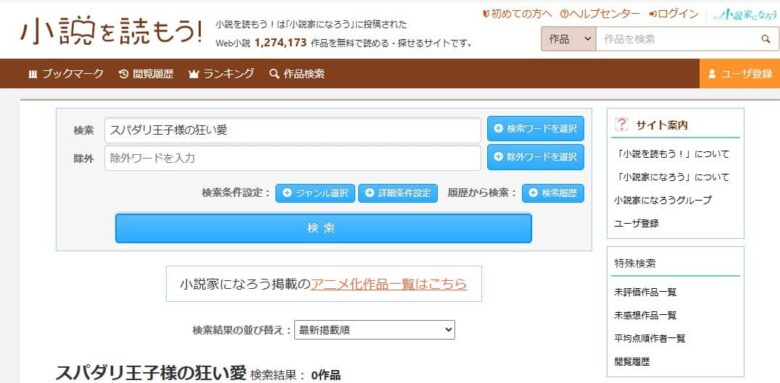Open ジャンル選択 condition settings
Screen dimensions: 780x383
[x=315, y=193]
